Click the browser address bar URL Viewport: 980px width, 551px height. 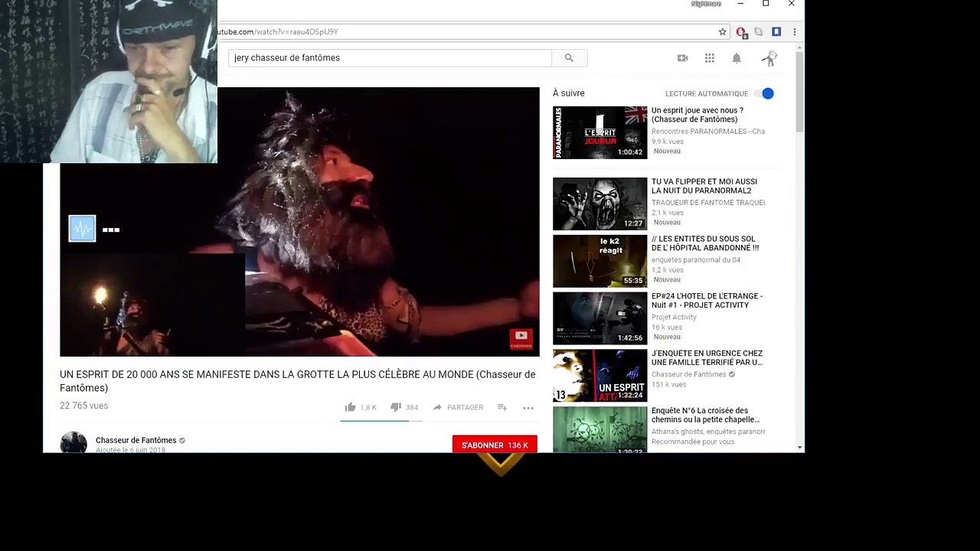(x=278, y=32)
